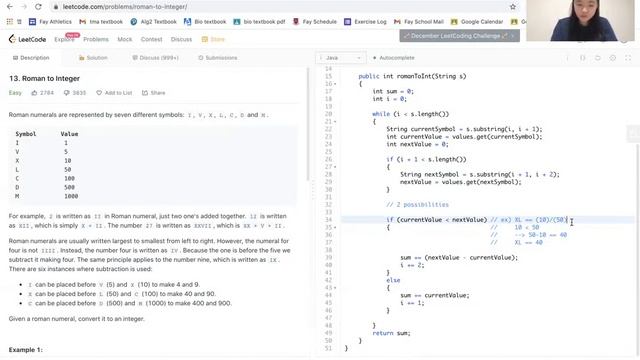
Task: Click the 'Easy' difficulty label
Action: (x=15, y=93)
